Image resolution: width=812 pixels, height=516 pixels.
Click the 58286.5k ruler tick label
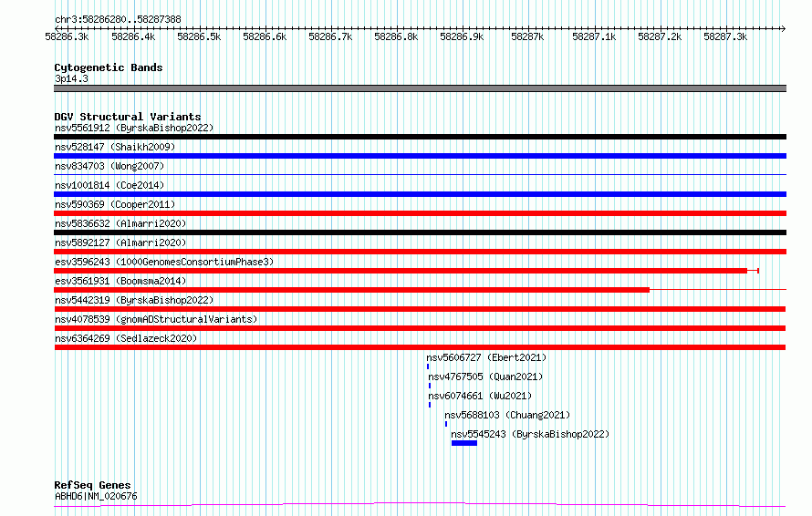(x=199, y=36)
